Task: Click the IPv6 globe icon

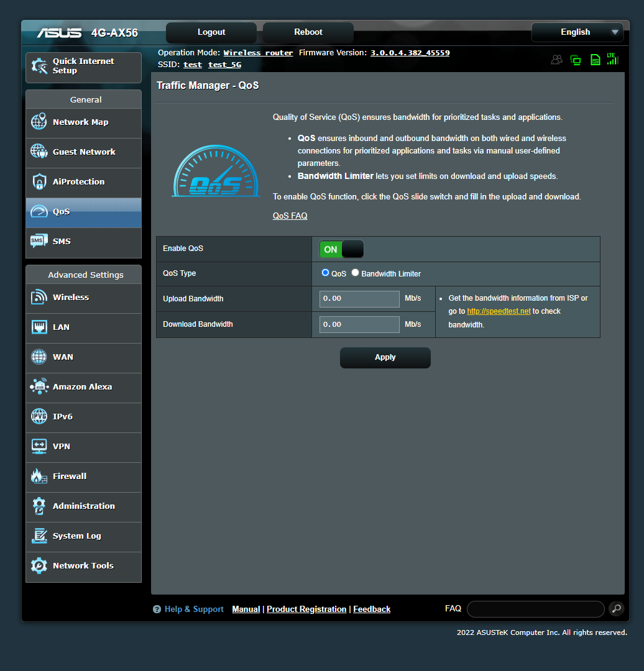Action: [39, 416]
